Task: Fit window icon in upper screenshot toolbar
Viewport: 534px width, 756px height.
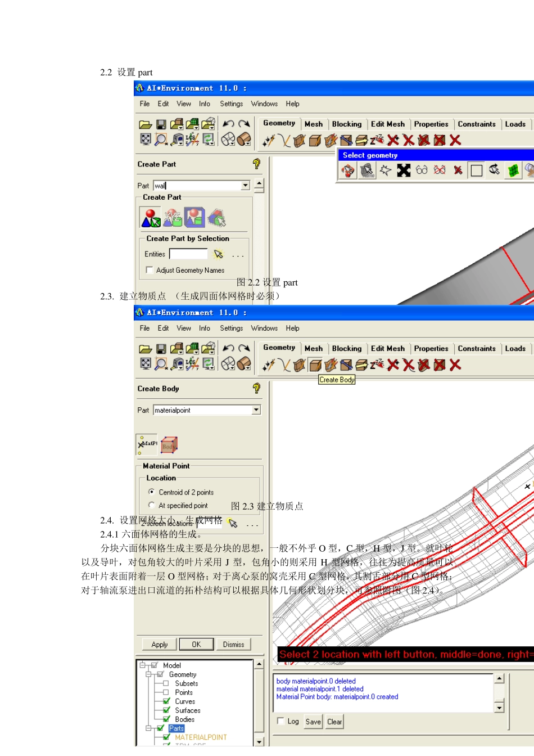Action: point(146,139)
